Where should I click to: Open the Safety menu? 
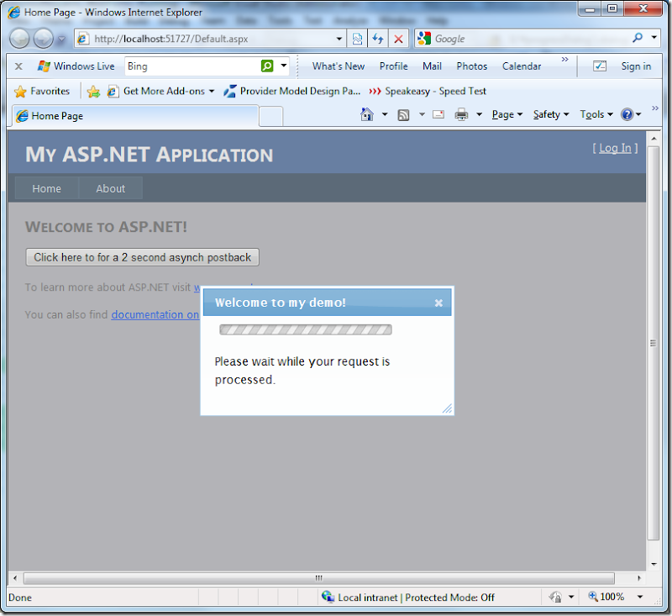[550, 115]
